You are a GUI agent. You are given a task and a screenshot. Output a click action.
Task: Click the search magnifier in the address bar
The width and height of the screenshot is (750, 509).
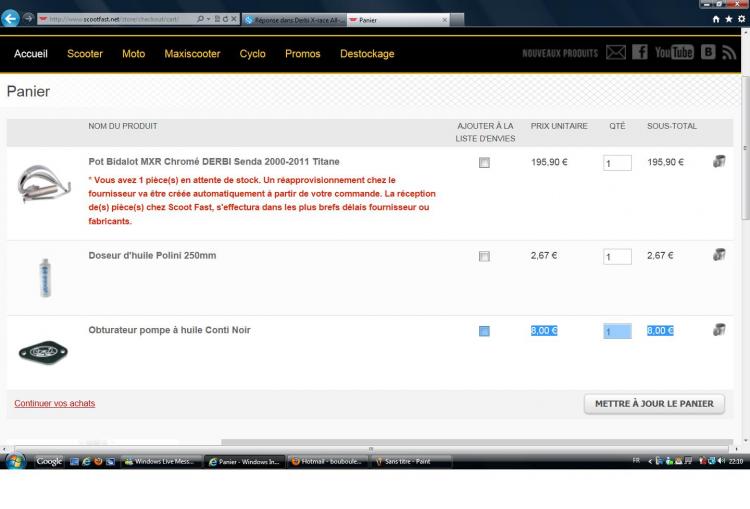point(200,19)
